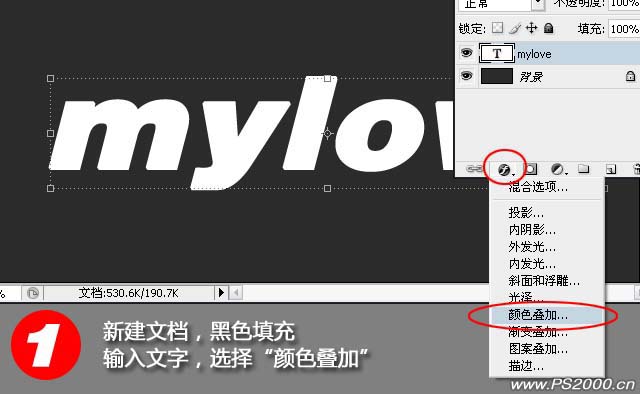Select the 背景 layer name
Viewport: 640px width, 394px height.
(531, 77)
